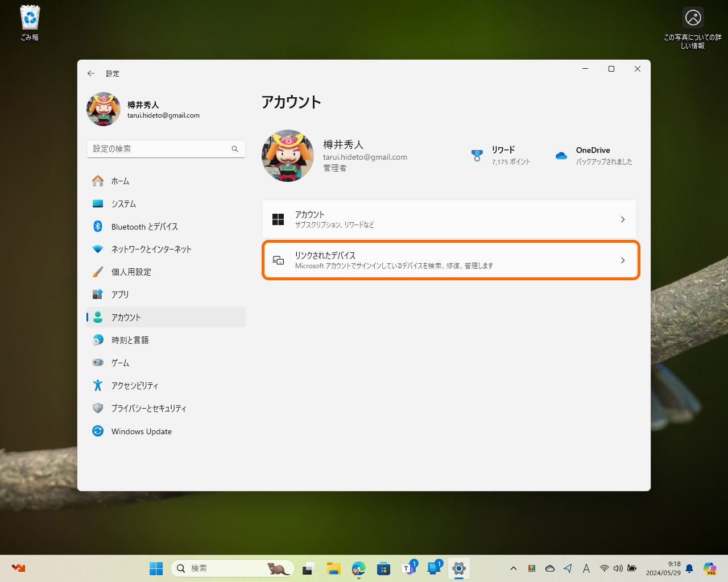Viewport: 728px width, 582px height.
Task: Select the ごみ箱 desktop icon
Action: (x=30, y=23)
